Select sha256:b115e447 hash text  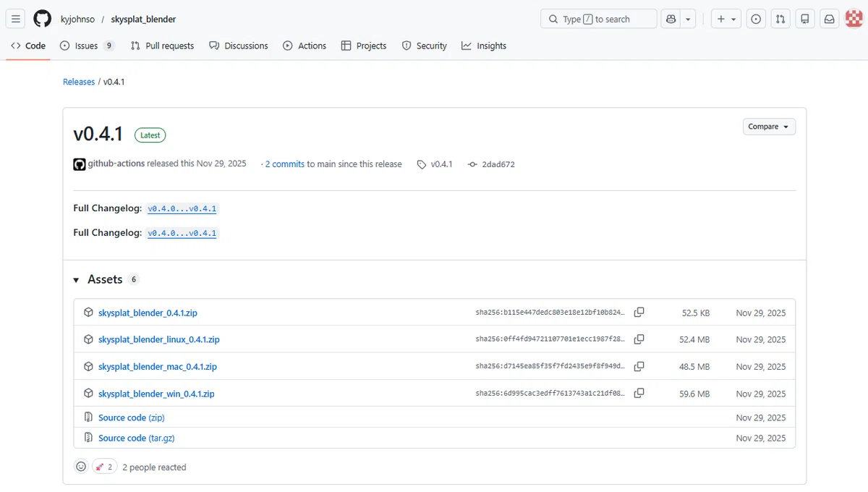(550, 313)
